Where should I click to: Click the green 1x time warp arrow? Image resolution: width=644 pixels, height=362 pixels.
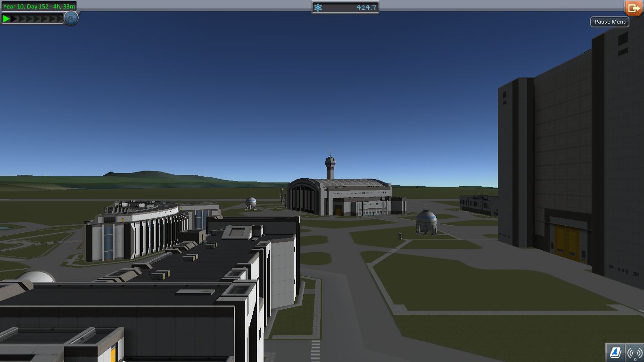point(6,18)
